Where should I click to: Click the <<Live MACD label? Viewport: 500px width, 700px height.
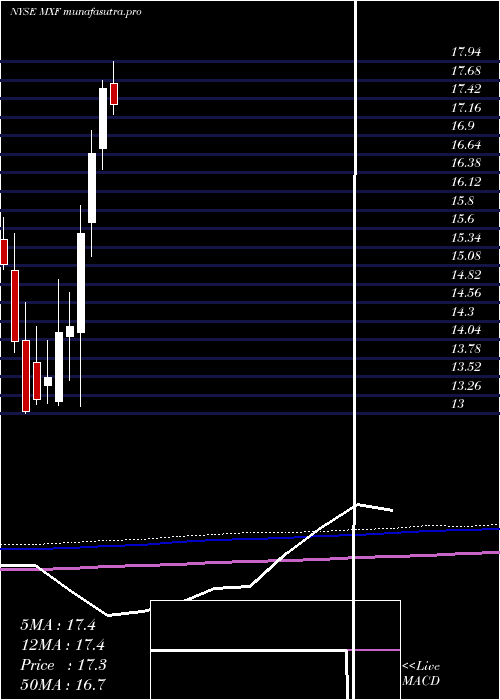[421, 674]
